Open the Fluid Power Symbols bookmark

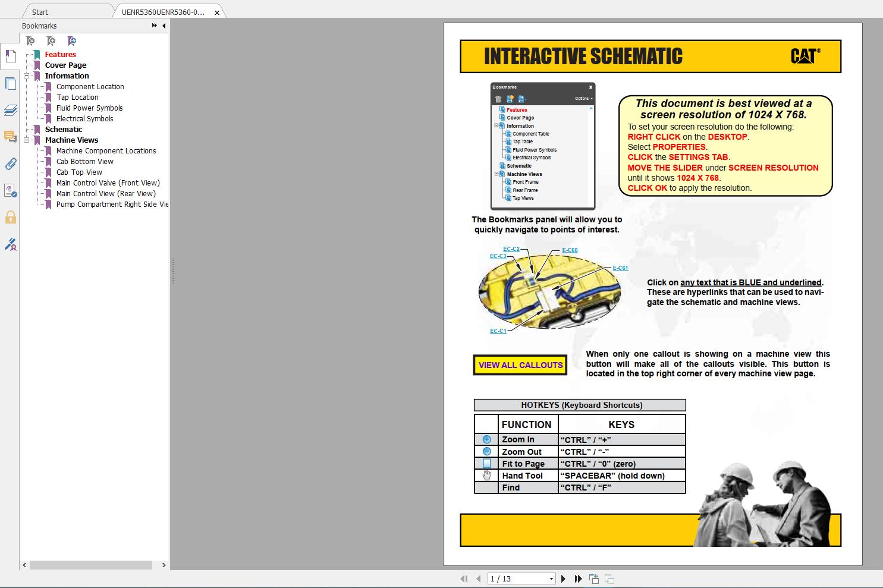tap(89, 108)
